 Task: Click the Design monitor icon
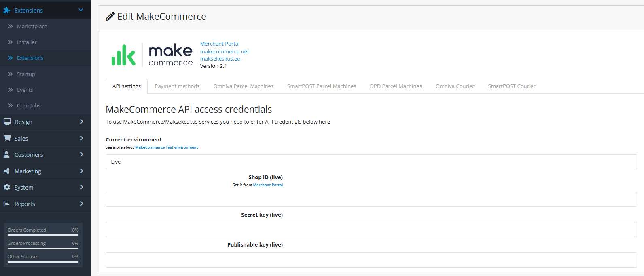pyautogui.click(x=7, y=122)
